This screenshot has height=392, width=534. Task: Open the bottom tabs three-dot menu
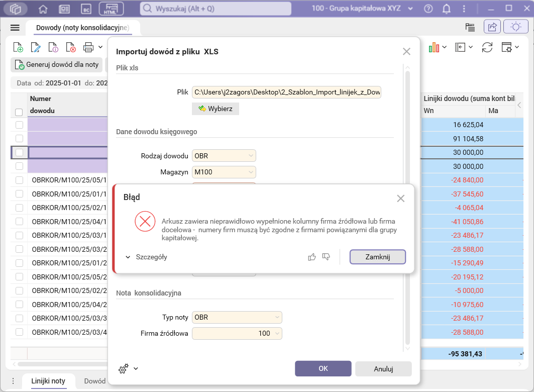(13, 381)
